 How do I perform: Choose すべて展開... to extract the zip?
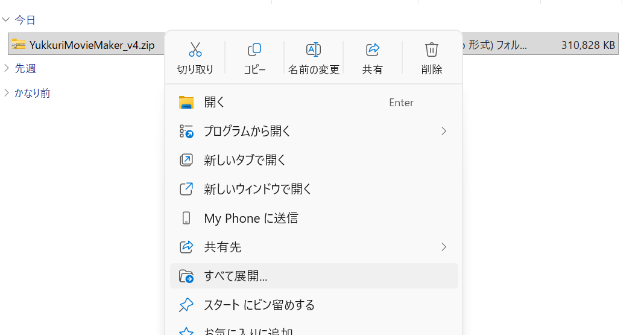click(235, 276)
